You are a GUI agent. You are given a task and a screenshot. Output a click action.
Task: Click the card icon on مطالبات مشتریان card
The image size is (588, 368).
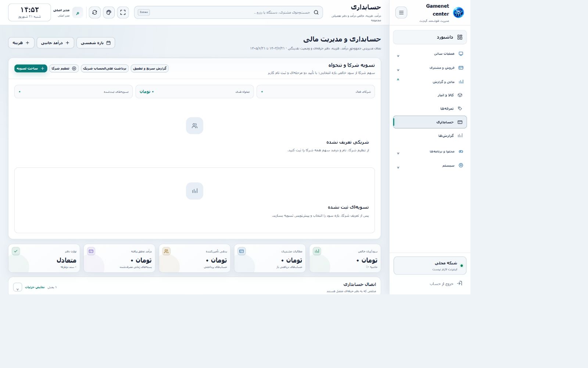click(241, 251)
